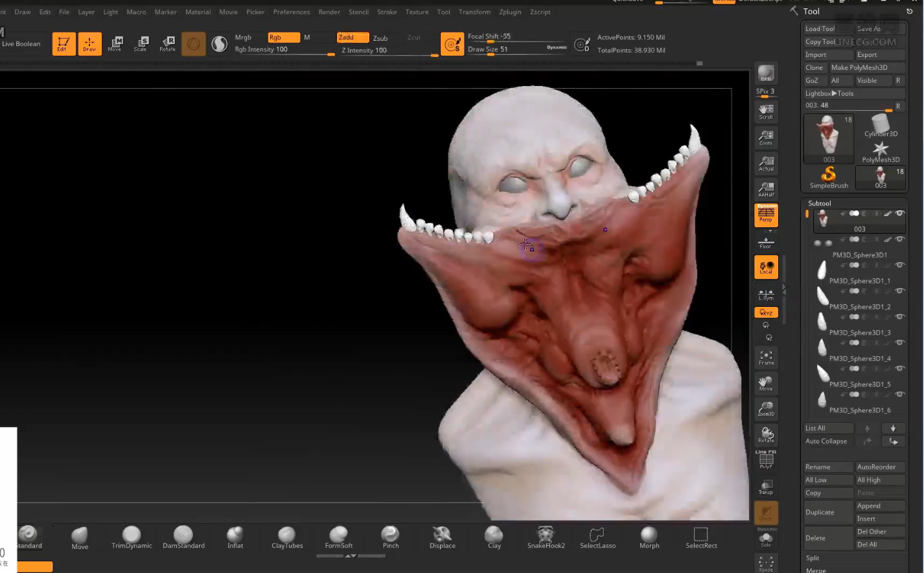Activate the Move gizmo mode
This screenshot has height=573, width=924.
pyautogui.click(x=115, y=43)
